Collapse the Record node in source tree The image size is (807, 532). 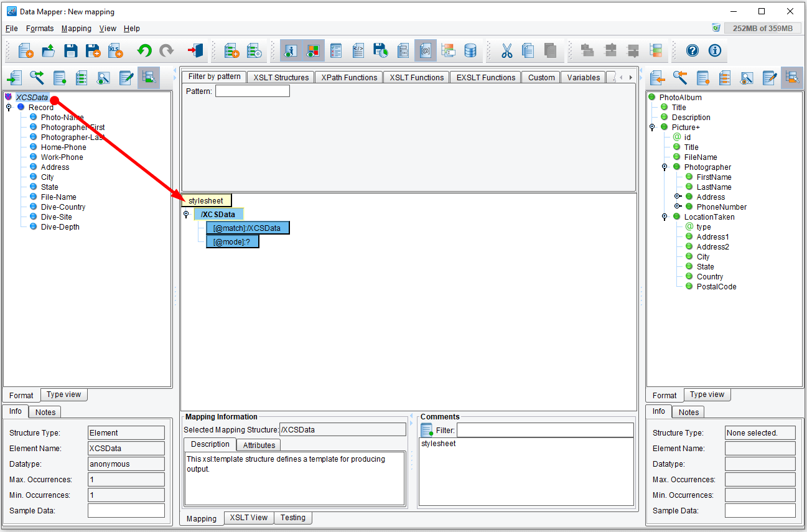pyautogui.click(x=9, y=108)
